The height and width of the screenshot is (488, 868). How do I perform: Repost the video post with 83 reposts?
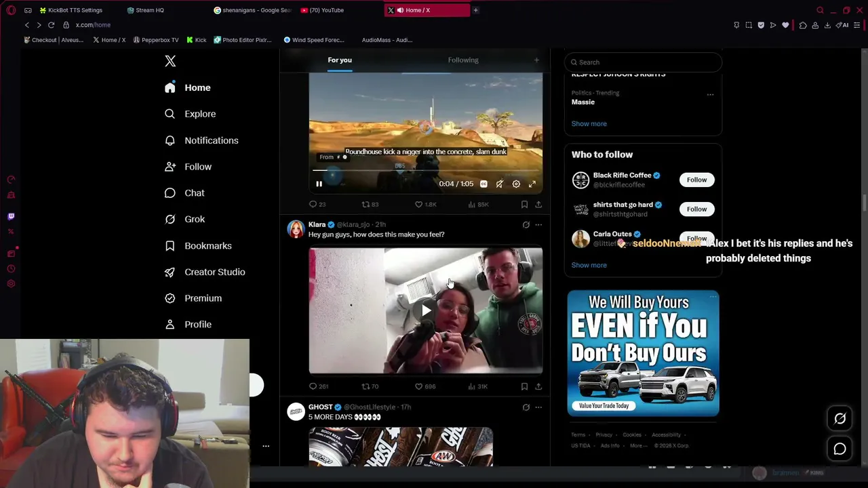pos(366,204)
